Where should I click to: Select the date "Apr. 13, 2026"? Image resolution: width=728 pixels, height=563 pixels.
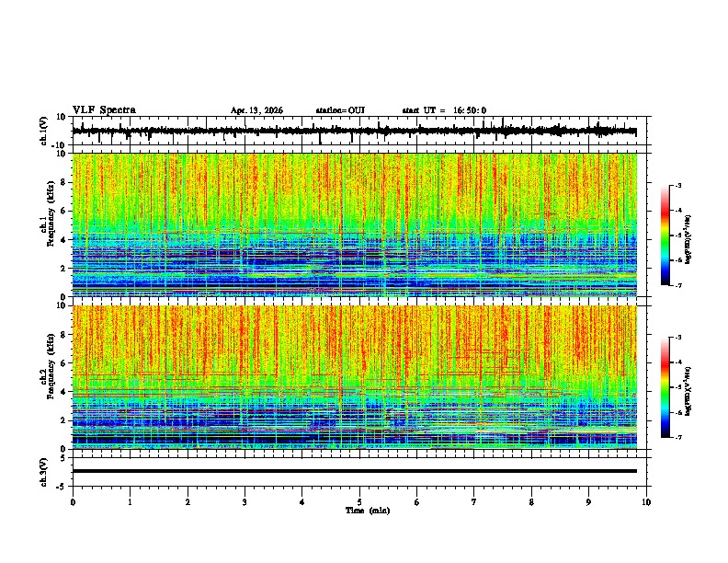(x=256, y=110)
